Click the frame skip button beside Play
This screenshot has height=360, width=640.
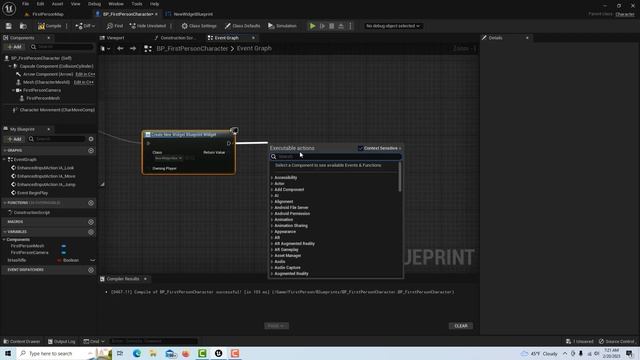322,26
